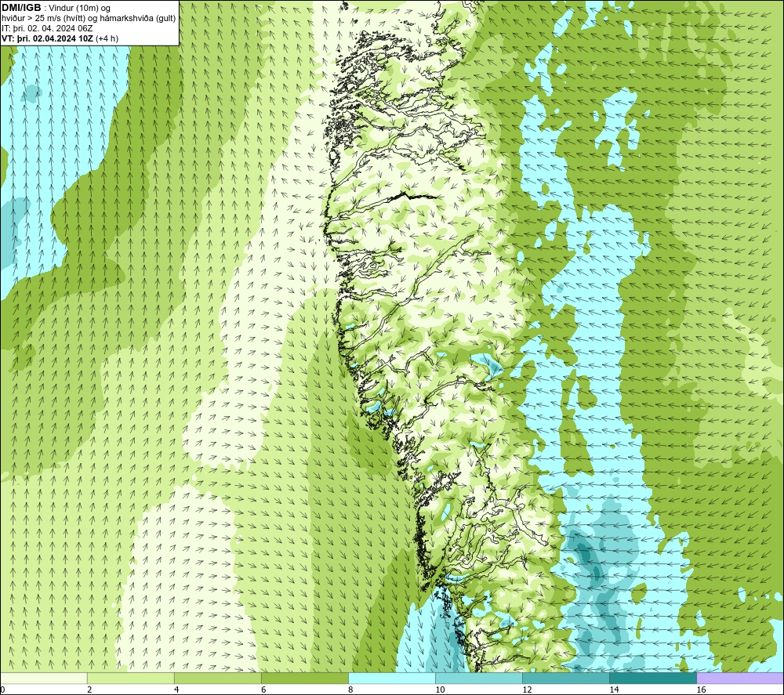The height and width of the screenshot is (695, 784).
Task: Click the '6' tick label on the color scale
Action: tap(263, 690)
